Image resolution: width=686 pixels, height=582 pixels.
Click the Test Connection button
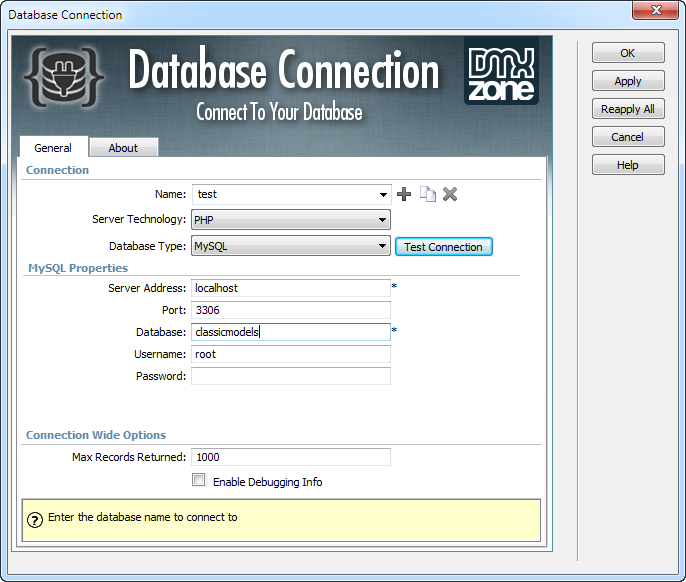pos(444,247)
